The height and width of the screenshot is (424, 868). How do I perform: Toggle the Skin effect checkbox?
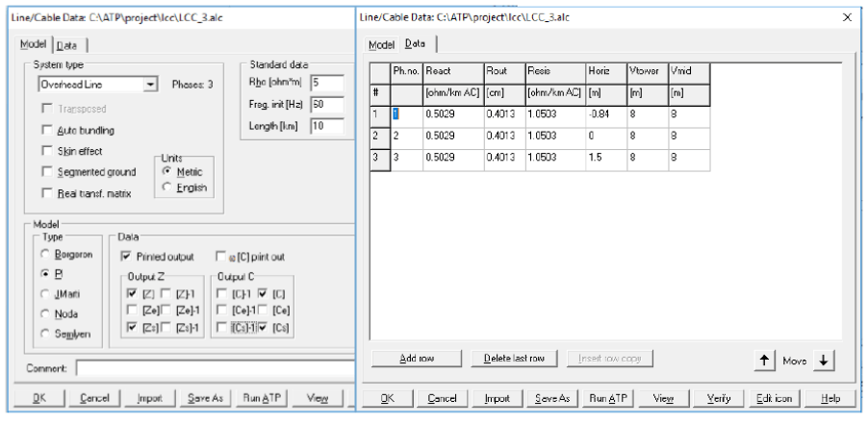coord(46,151)
